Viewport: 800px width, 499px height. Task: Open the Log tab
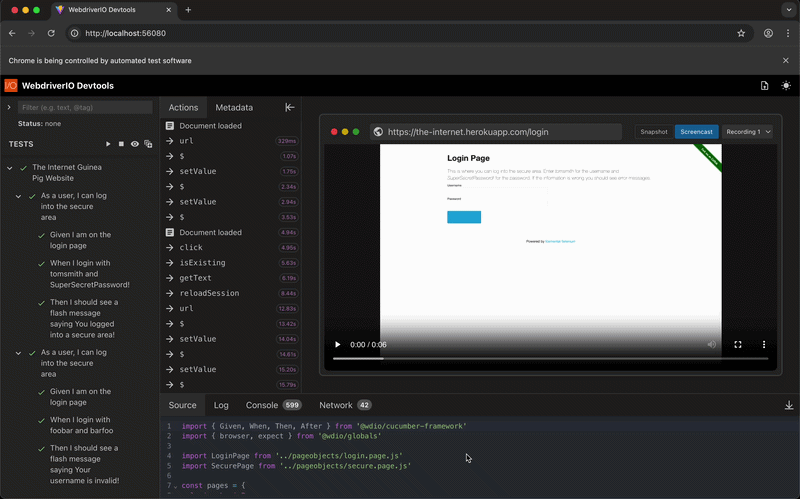[221, 405]
